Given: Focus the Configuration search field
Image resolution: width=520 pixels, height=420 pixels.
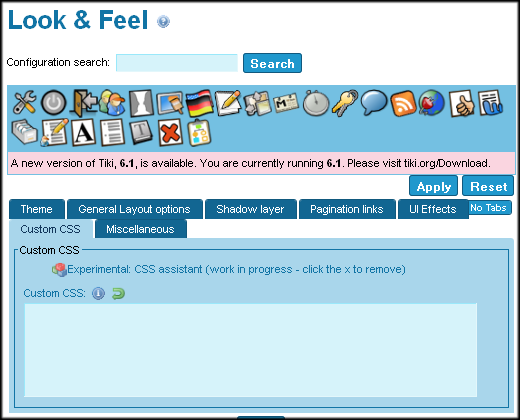Looking at the screenshot, I should (177, 63).
